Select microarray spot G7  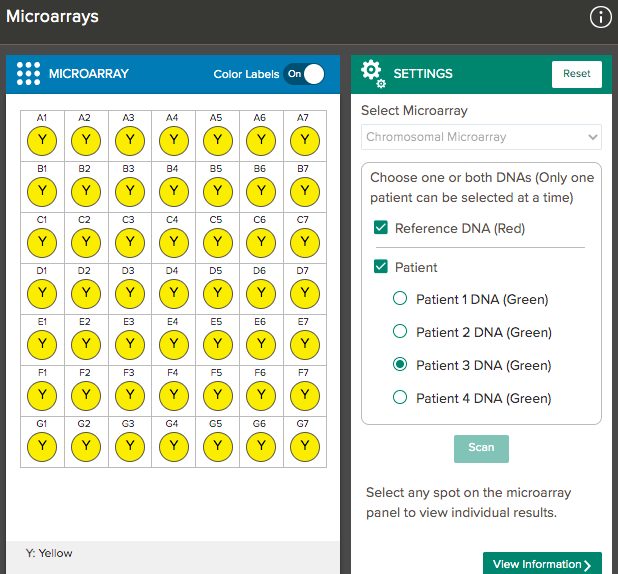(305, 447)
